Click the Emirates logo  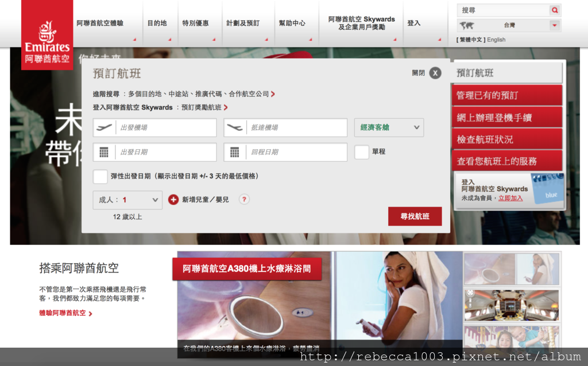pyautogui.click(x=47, y=35)
